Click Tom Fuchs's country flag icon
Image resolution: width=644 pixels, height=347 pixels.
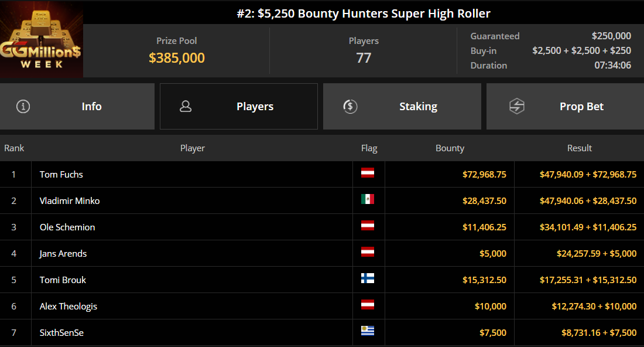point(368,173)
